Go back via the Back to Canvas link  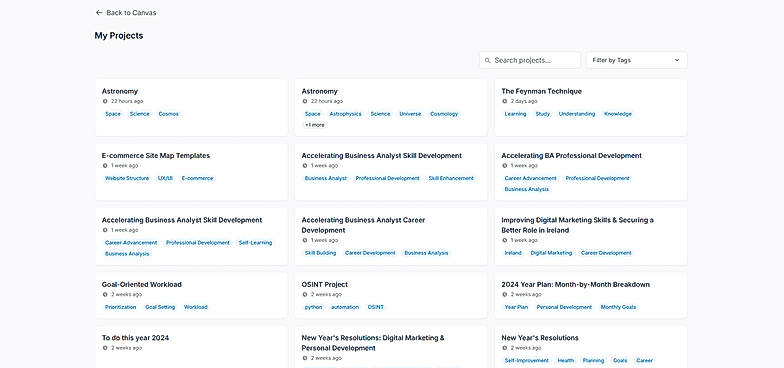[x=126, y=12]
